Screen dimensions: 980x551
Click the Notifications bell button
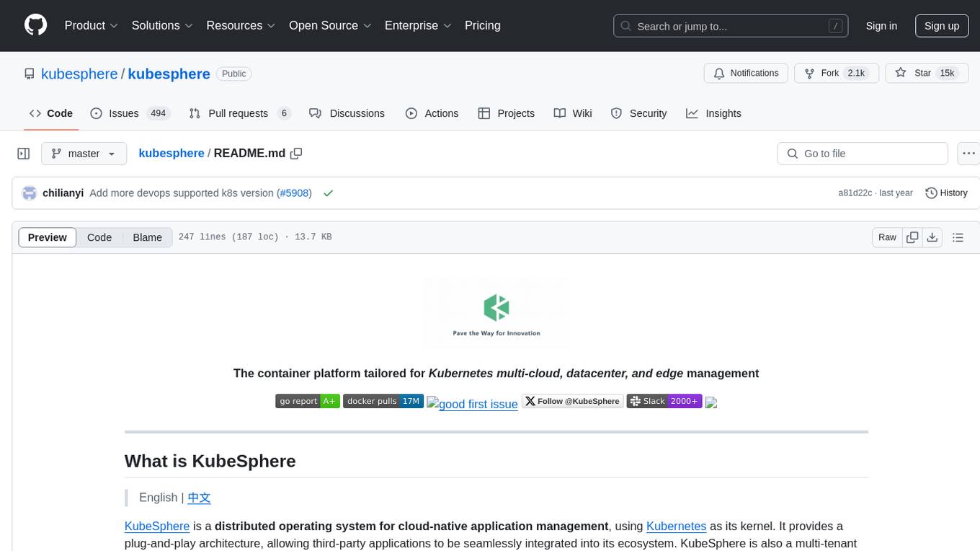746,74
